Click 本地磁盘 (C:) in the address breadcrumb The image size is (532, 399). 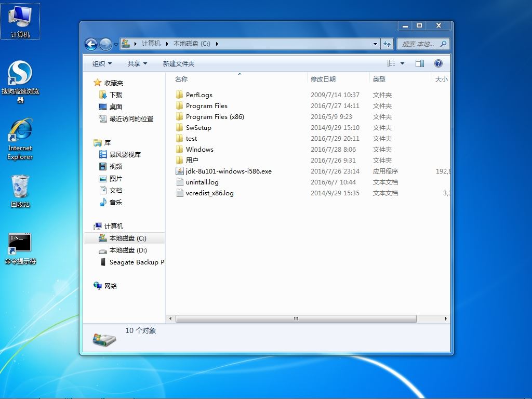(x=192, y=44)
